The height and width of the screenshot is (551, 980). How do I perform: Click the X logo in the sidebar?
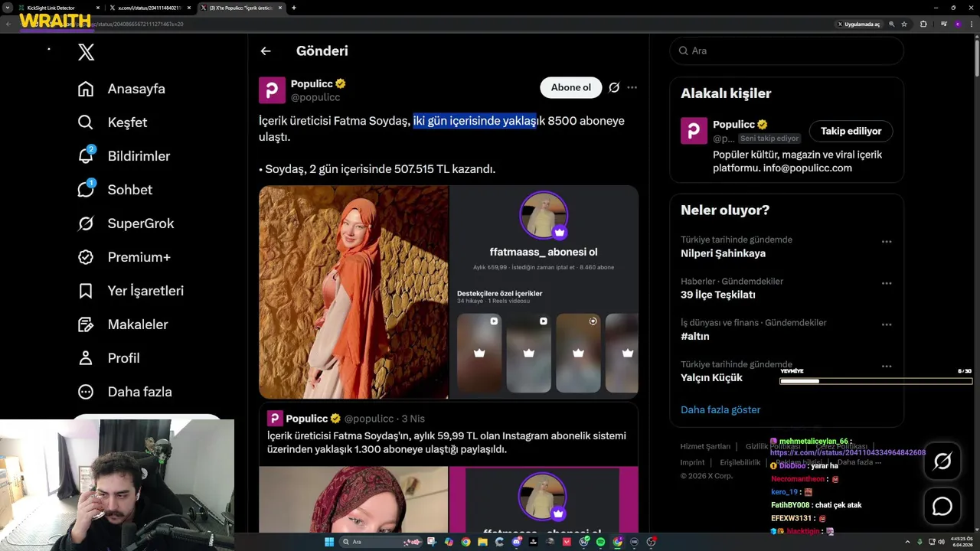(86, 52)
